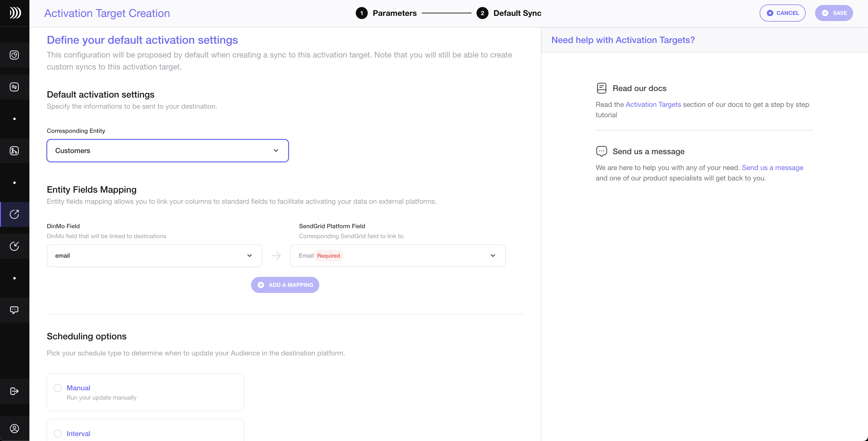Click the 'Scheduling options' heading

pyautogui.click(x=87, y=336)
